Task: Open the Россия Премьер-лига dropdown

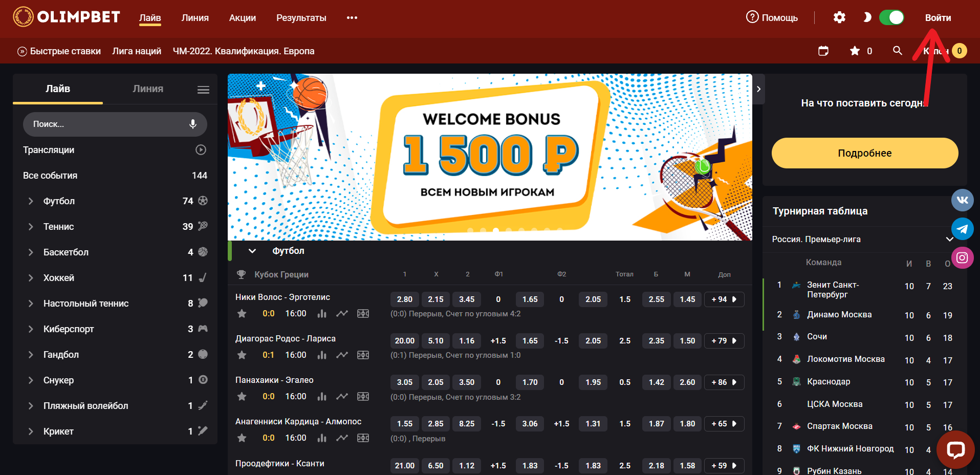Action: [x=949, y=239]
